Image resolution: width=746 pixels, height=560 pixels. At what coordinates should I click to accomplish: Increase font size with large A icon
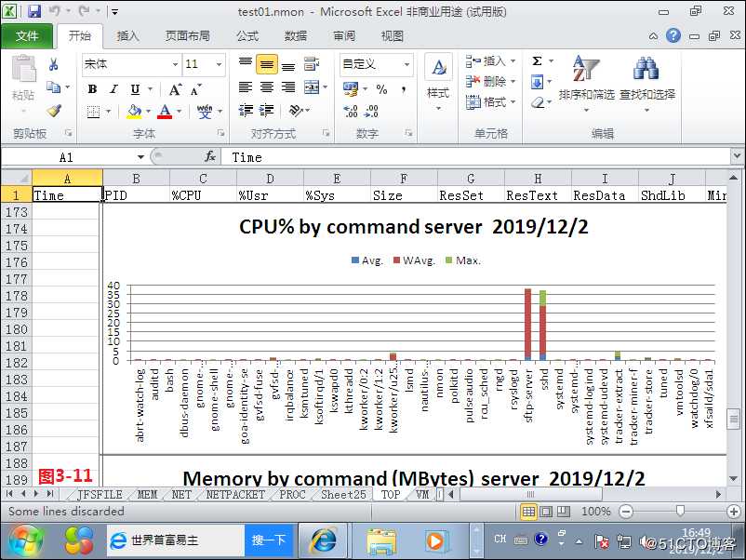tap(175, 89)
